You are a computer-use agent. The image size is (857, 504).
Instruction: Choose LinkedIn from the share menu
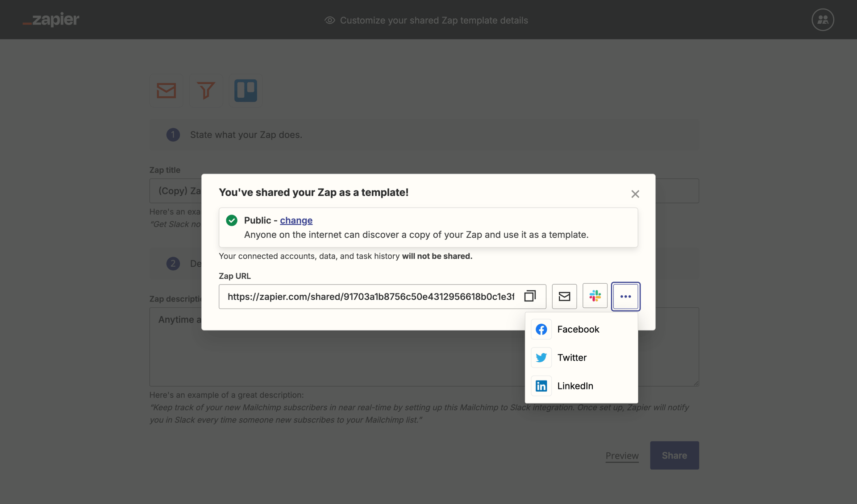click(575, 386)
